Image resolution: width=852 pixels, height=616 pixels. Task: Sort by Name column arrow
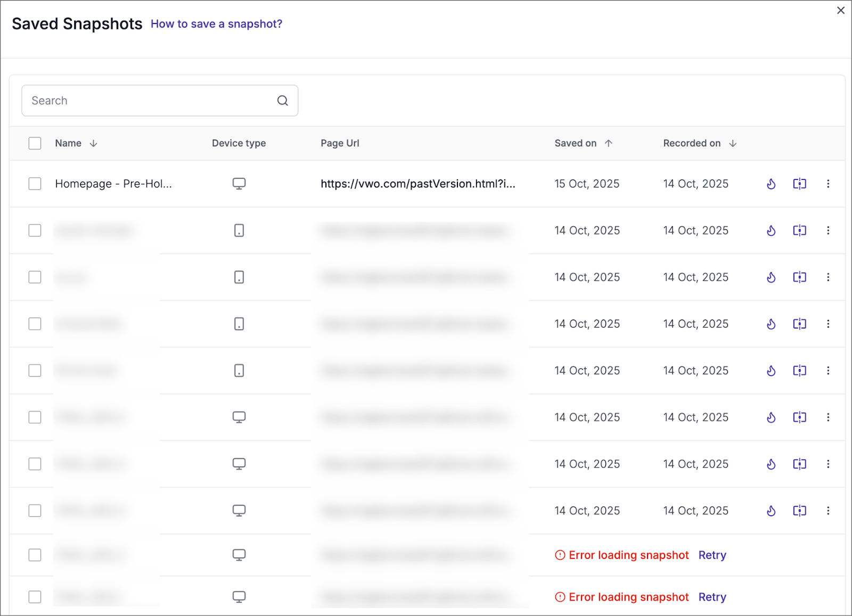[x=93, y=143]
